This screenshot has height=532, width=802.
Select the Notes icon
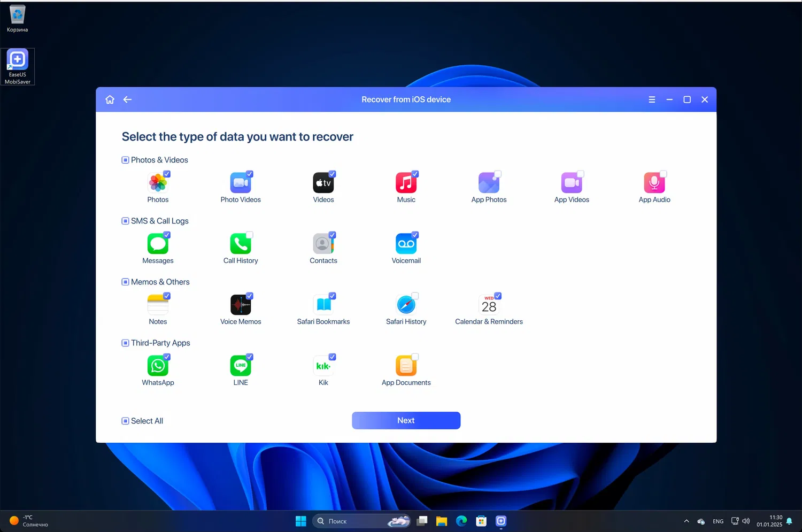pyautogui.click(x=158, y=305)
